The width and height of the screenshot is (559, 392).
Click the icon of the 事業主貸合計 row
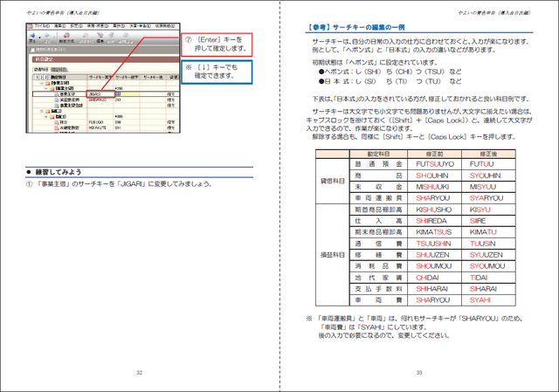(56, 106)
